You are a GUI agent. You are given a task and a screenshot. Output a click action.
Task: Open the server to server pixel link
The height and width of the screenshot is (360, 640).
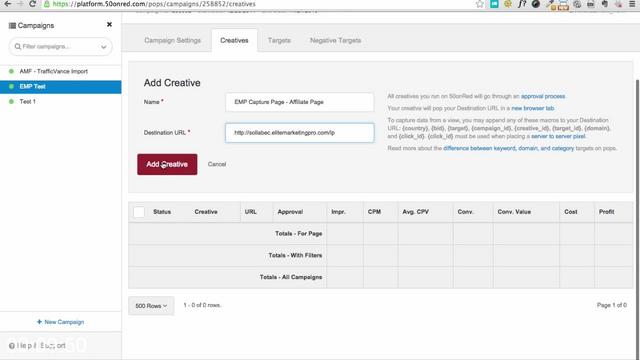point(558,136)
